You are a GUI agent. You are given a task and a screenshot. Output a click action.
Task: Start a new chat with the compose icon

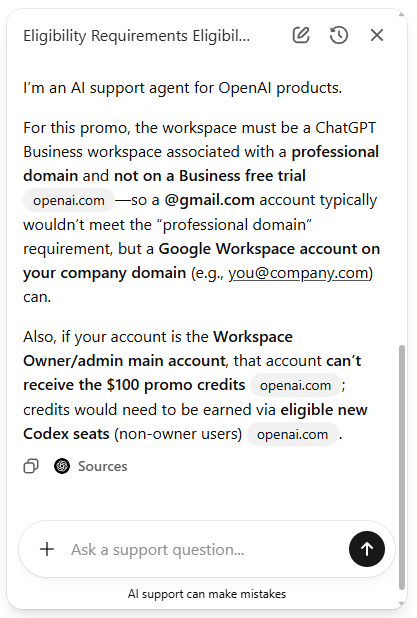[301, 35]
